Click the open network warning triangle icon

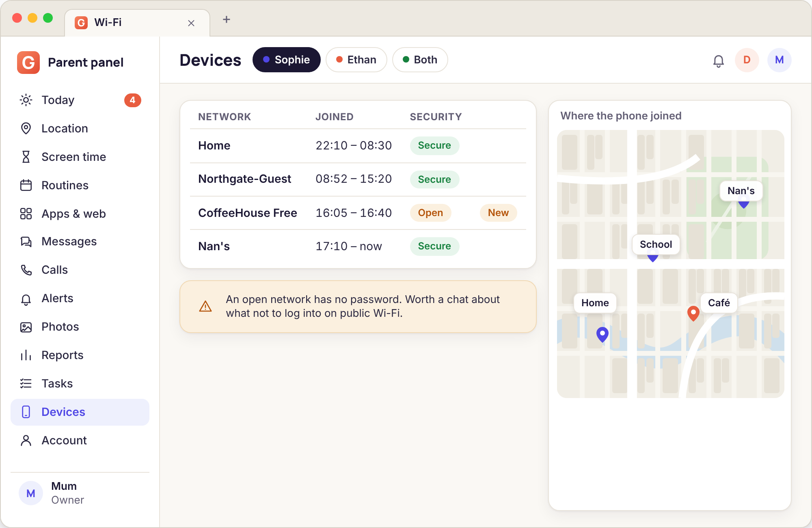pyautogui.click(x=205, y=306)
